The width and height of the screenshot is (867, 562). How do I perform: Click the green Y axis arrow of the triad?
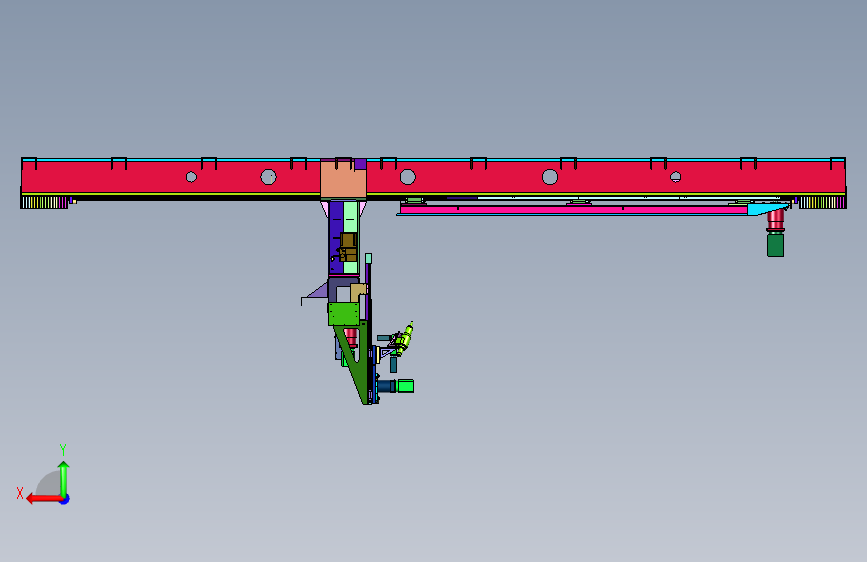64,479
